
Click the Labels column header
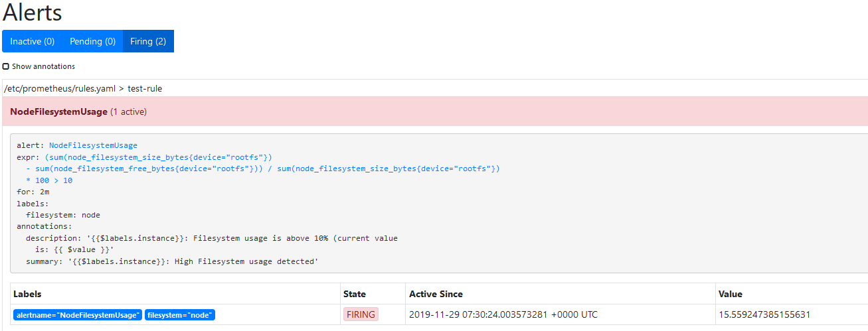27,294
